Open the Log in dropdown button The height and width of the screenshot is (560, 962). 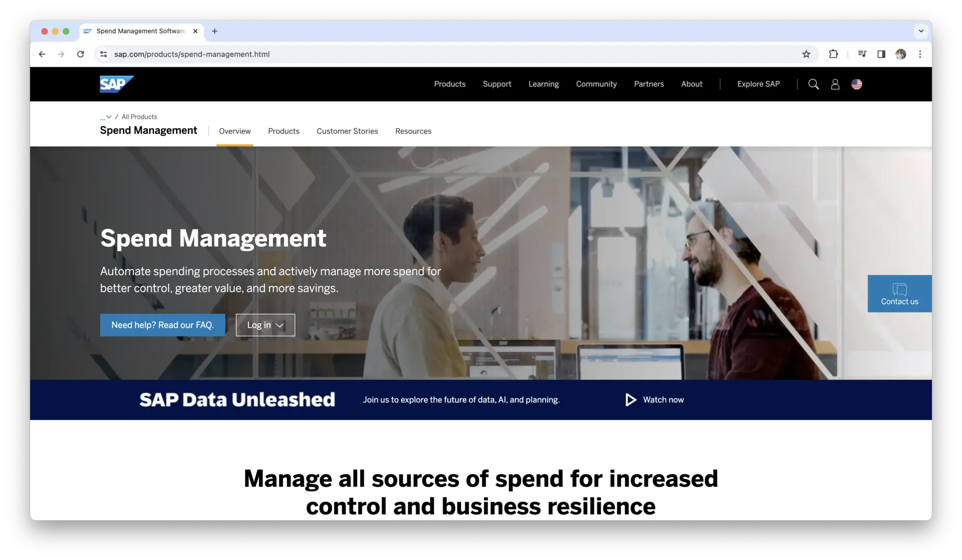(265, 325)
